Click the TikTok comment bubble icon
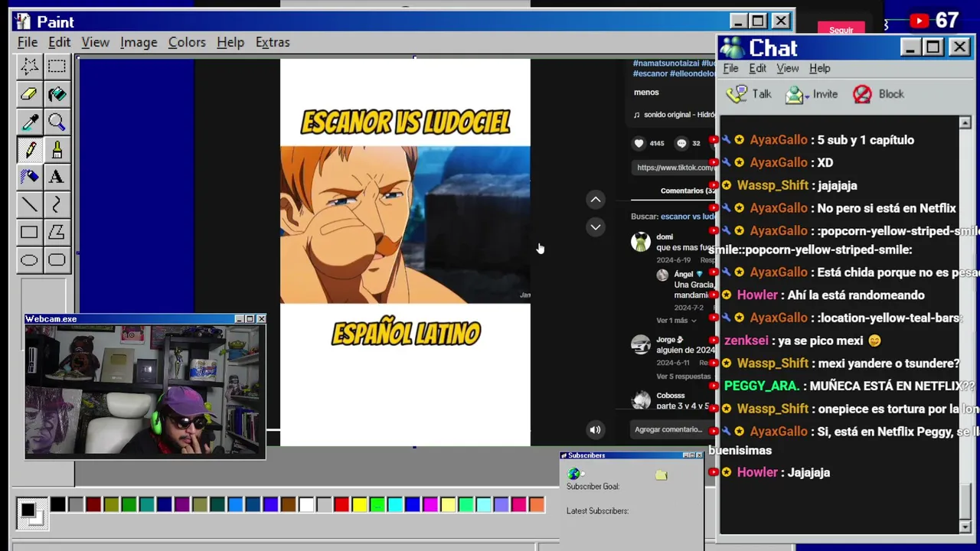Viewport: 980px width, 551px height. [681, 143]
